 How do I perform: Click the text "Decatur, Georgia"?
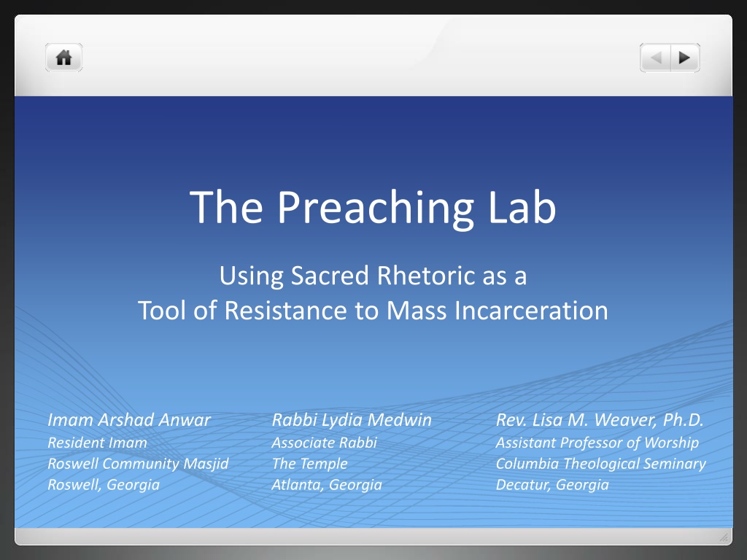point(552,485)
